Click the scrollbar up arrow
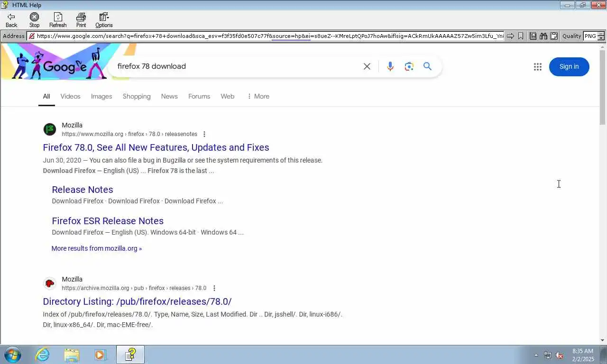Screen dimensions: 607x364 [x=603, y=46]
